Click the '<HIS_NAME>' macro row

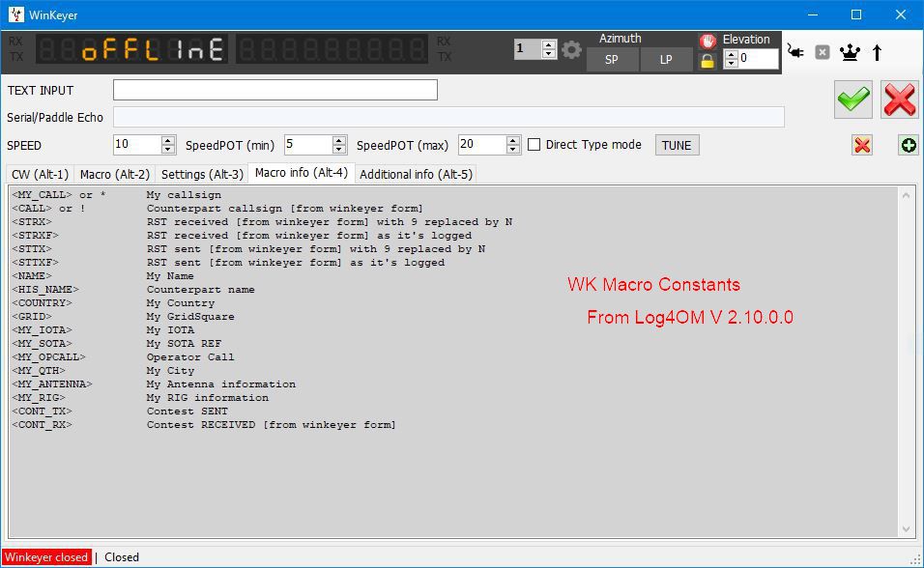click(x=133, y=290)
